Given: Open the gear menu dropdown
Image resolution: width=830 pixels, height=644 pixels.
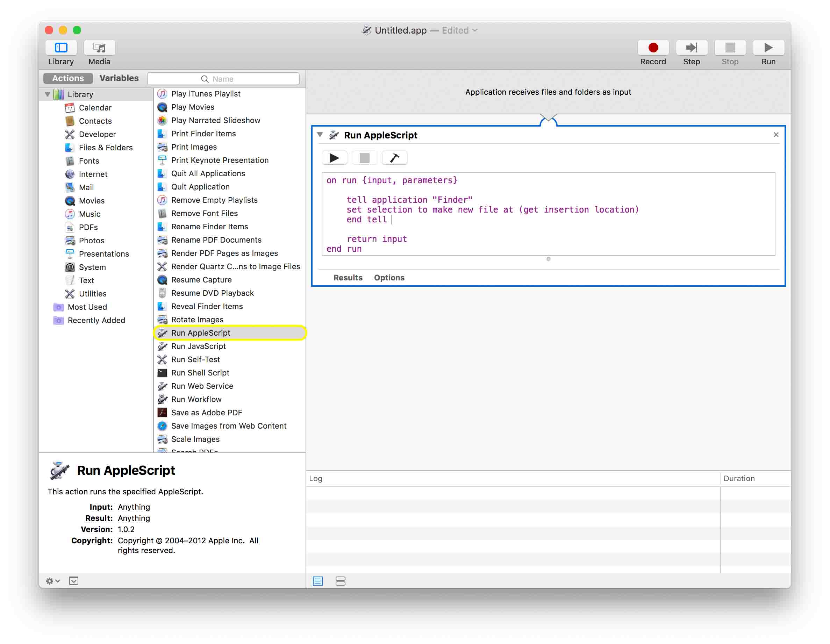Looking at the screenshot, I should 52,581.
